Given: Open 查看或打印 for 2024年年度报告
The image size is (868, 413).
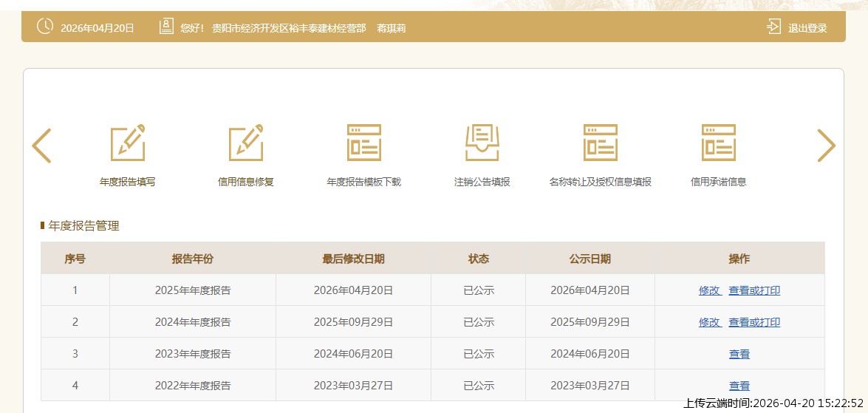Looking at the screenshot, I should click(754, 323).
